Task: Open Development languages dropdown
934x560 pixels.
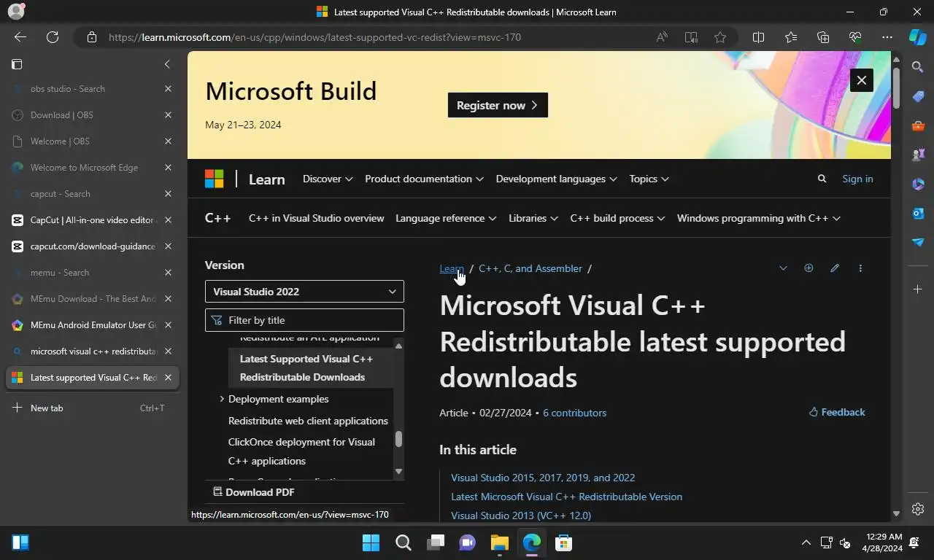Action: tap(556, 179)
